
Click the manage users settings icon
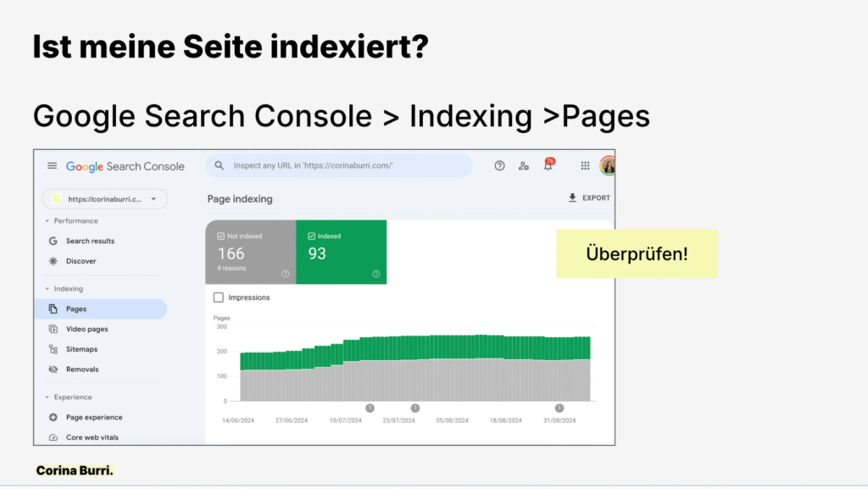coord(524,166)
